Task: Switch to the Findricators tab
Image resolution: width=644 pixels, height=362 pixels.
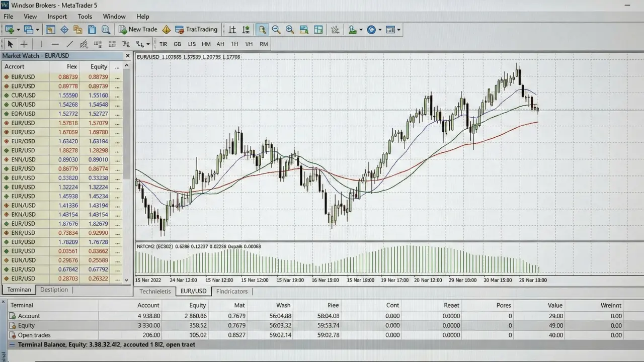Action: (231, 292)
